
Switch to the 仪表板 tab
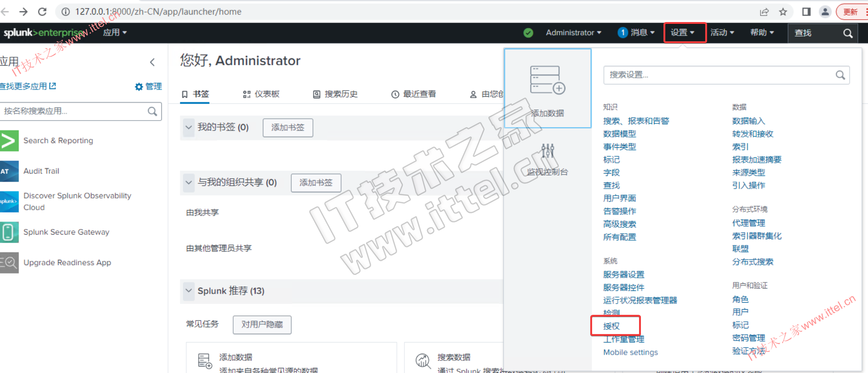click(261, 94)
